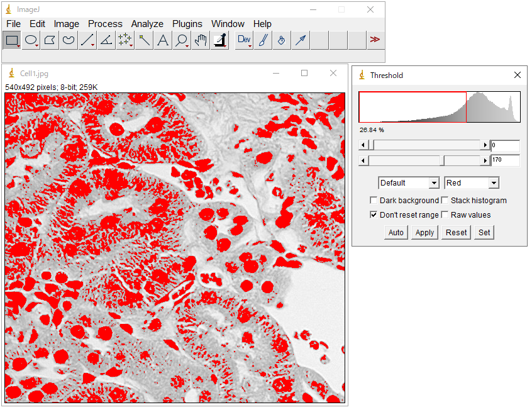Open the Dev developer menu dropdown
This screenshot has width=532, height=412.
click(x=244, y=40)
